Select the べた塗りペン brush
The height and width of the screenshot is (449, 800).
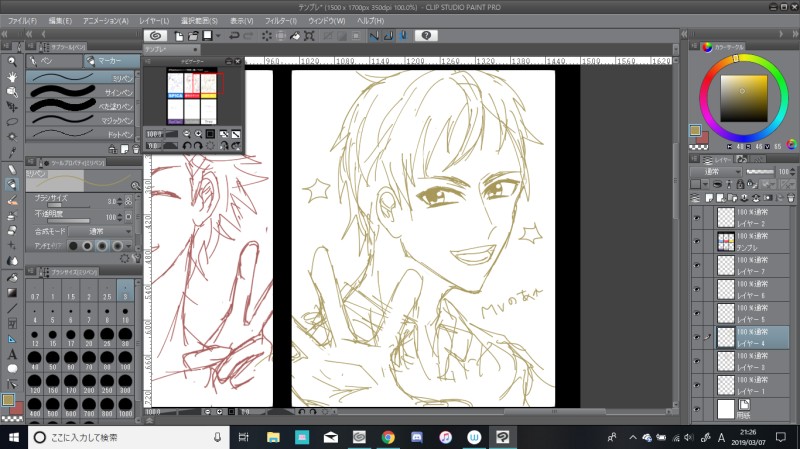82,106
